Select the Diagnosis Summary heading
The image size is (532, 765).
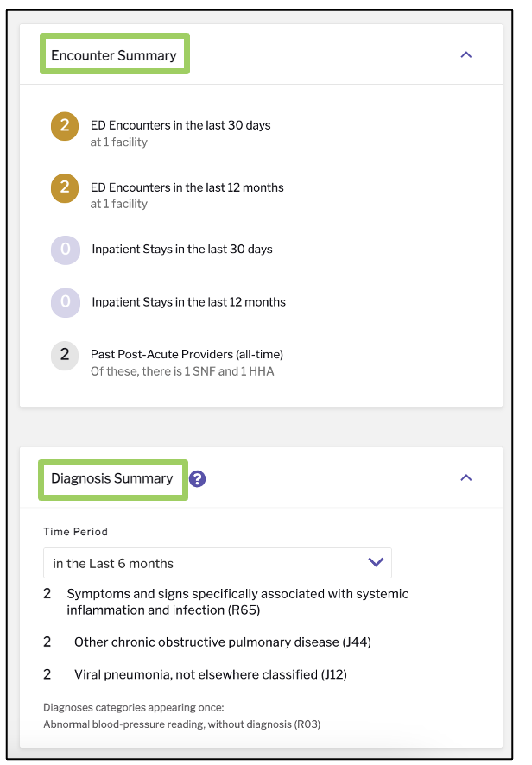pos(112,478)
